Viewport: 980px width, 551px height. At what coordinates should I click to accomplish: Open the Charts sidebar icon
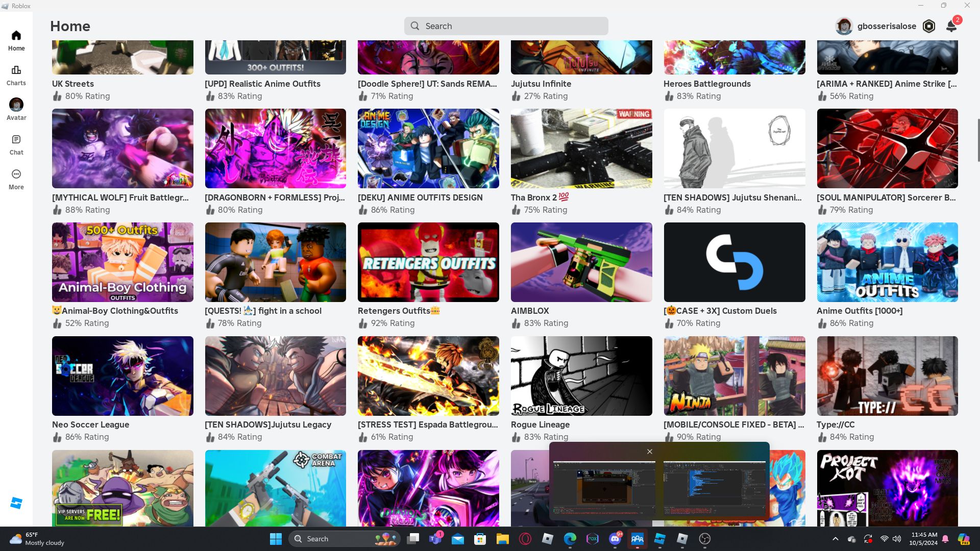coord(16,75)
